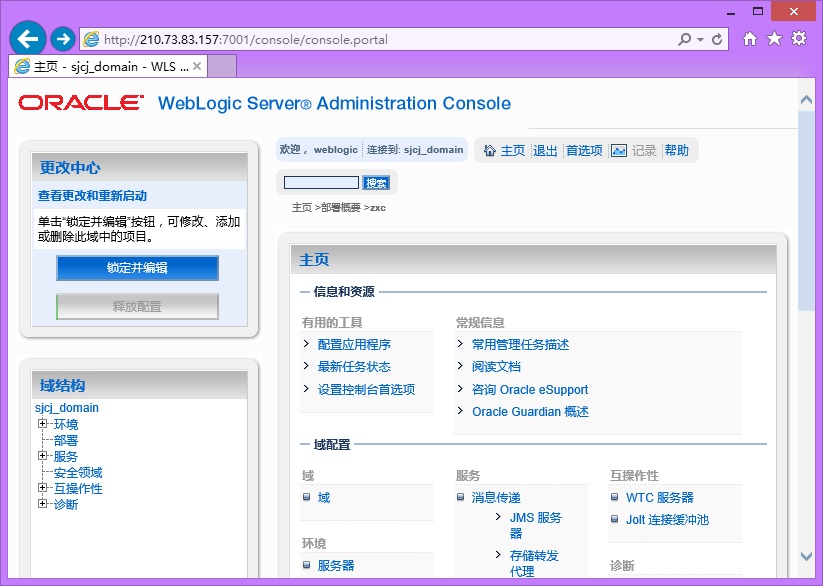The width and height of the screenshot is (823, 586).
Task: Select sjcj_domain in the domain tree
Action: (67, 408)
